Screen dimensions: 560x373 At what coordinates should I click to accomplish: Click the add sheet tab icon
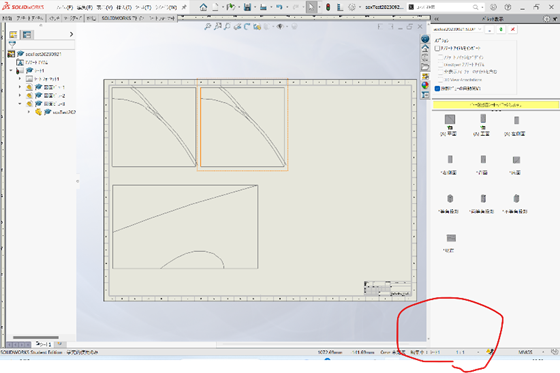tap(60, 344)
